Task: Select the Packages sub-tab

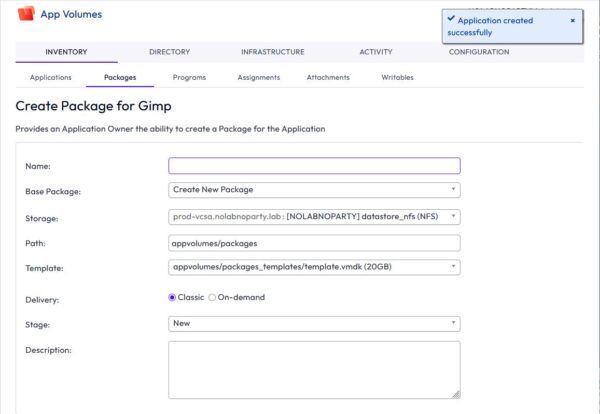Action: (120, 77)
